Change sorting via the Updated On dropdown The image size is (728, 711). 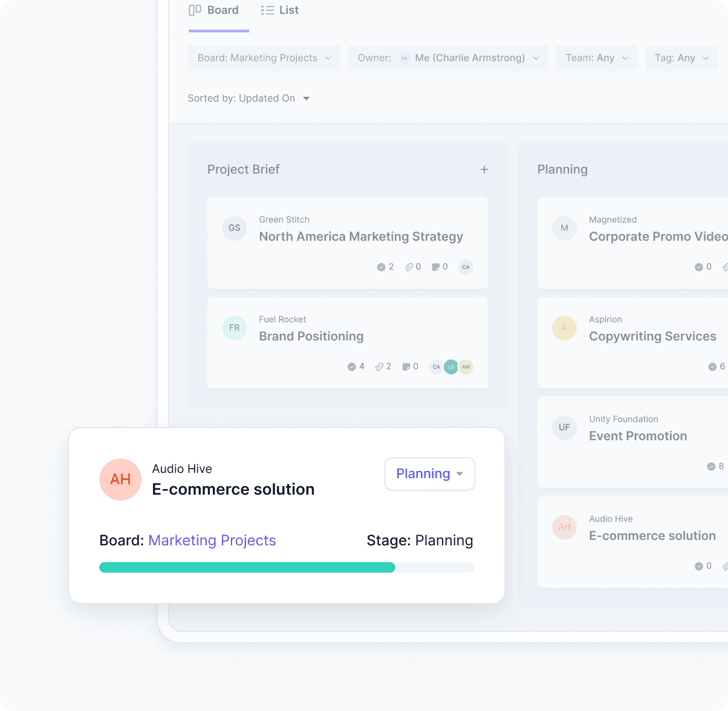coord(249,98)
